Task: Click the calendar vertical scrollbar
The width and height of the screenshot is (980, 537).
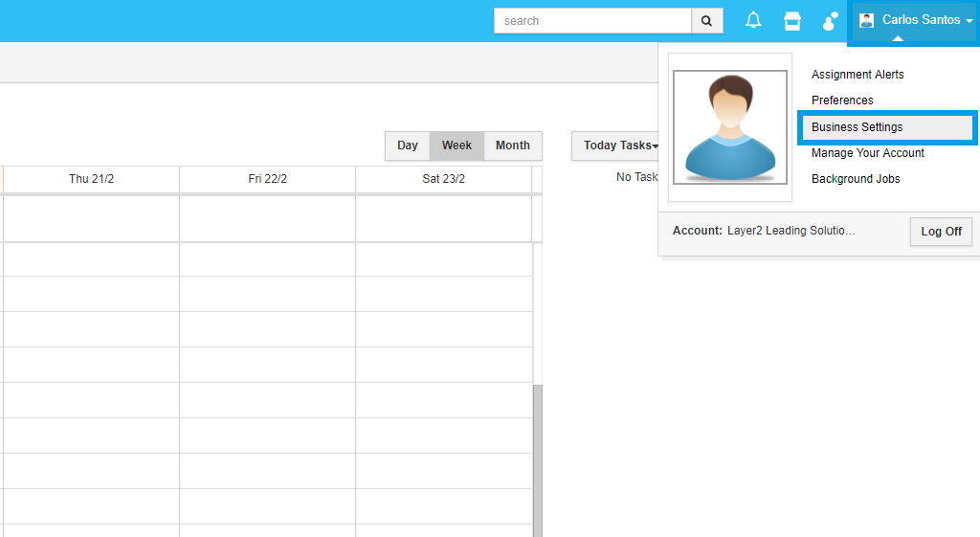Action: pos(537,459)
